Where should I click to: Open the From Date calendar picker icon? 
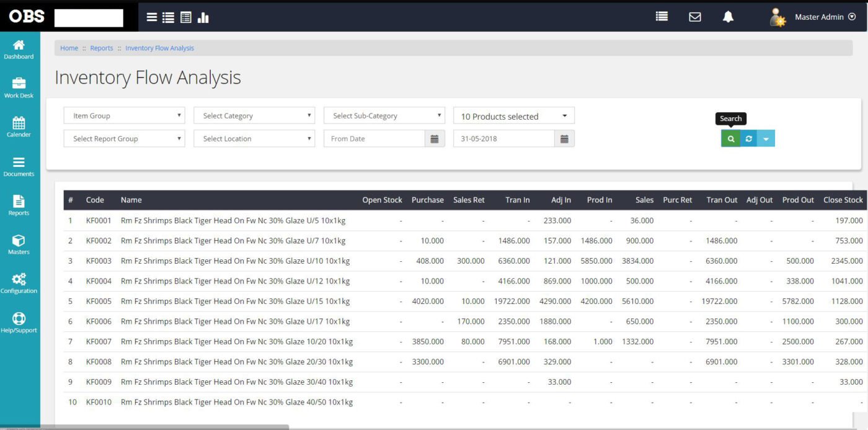[x=434, y=139]
